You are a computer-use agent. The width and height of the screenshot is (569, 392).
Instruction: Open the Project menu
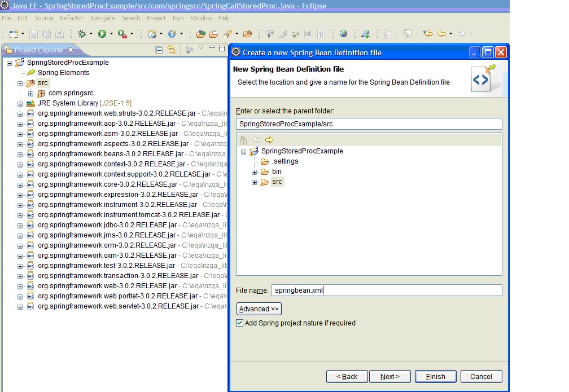156,18
